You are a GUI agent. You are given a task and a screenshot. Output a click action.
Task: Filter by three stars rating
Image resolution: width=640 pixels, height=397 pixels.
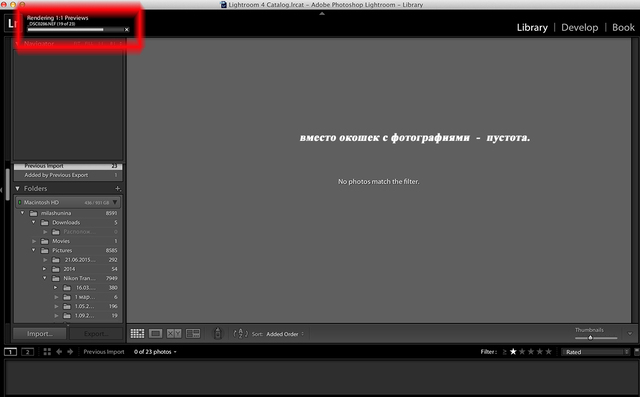click(x=531, y=352)
